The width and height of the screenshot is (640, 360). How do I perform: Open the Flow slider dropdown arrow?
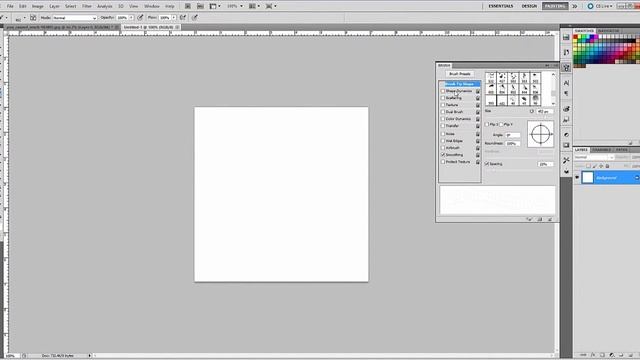pyautogui.click(x=174, y=18)
